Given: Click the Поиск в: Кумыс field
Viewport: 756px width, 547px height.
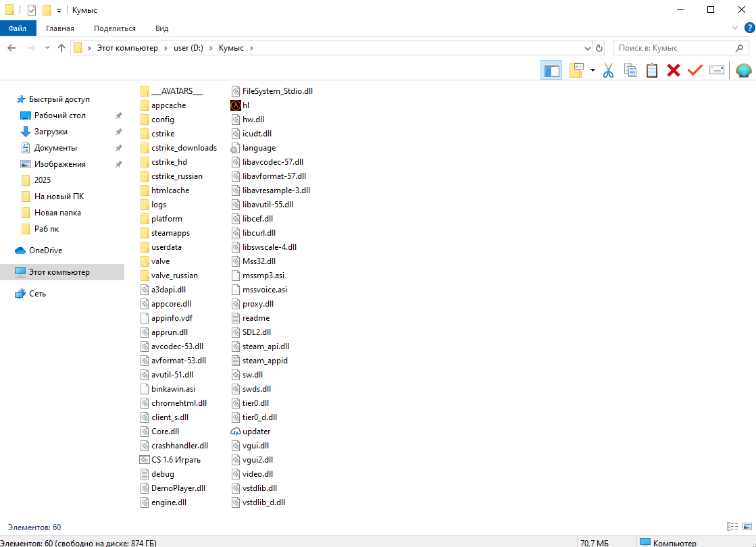Looking at the screenshot, I should (x=680, y=48).
